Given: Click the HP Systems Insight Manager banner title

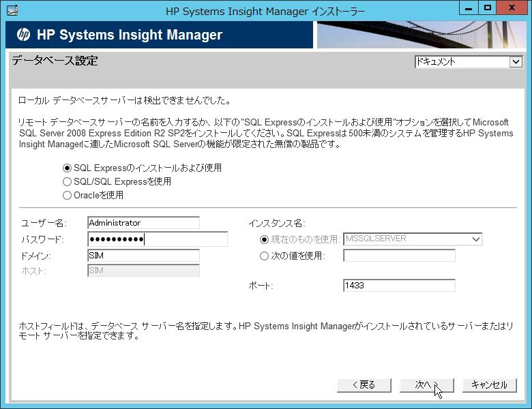Looking at the screenshot, I should 130,35.
